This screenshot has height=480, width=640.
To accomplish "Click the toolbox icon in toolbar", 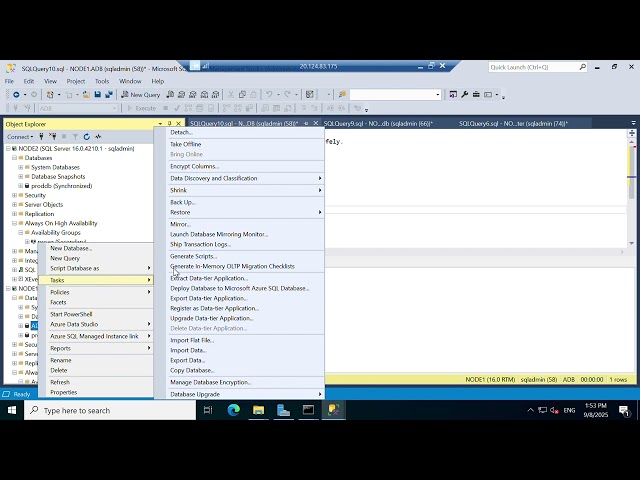I will [x=476, y=95].
